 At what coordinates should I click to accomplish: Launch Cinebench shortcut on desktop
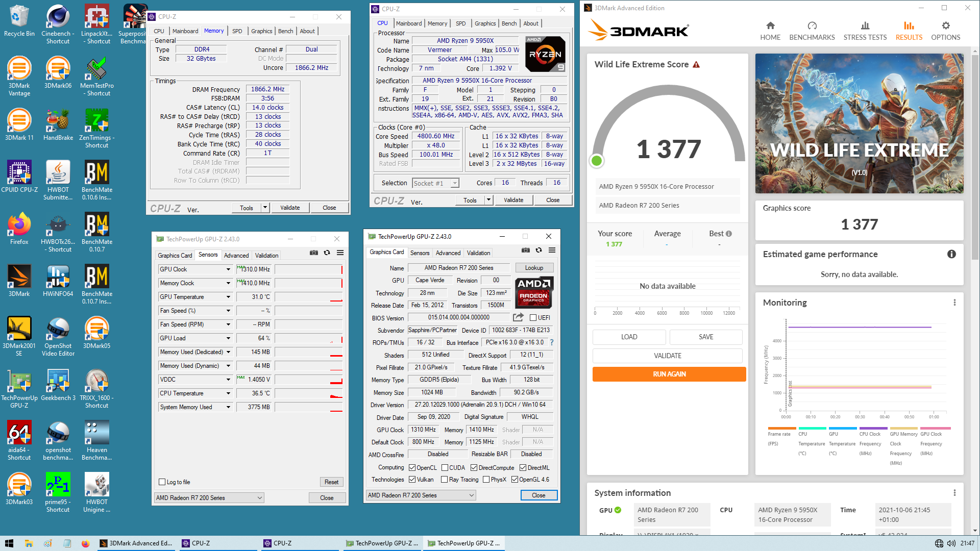(58, 24)
